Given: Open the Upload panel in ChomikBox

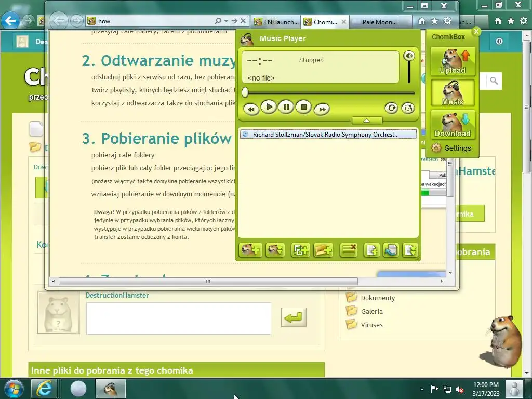Looking at the screenshot, I should point(453,61).
